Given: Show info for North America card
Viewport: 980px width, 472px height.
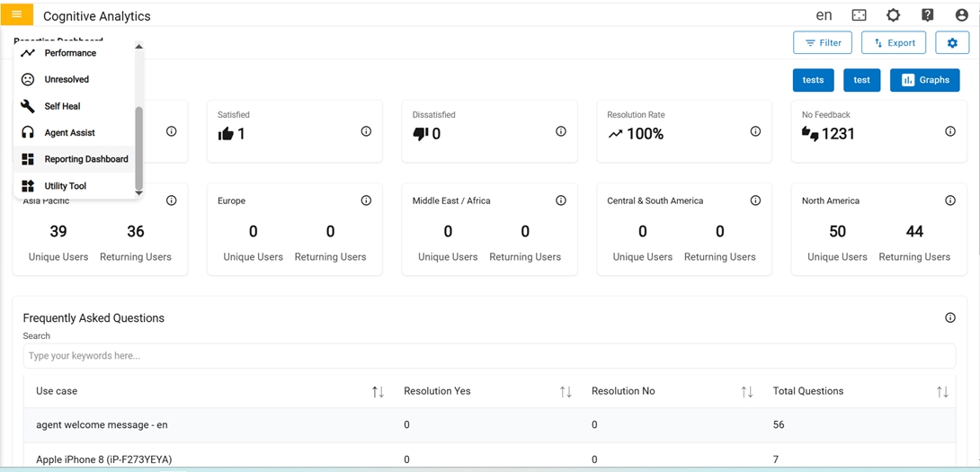Looking at the screenshot, I should coord(950,200).
